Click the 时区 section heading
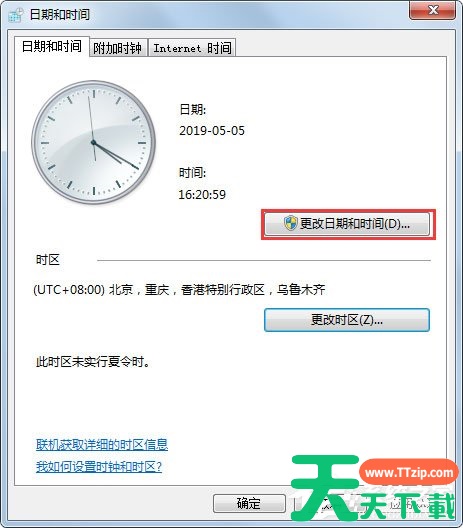Viewport: 463px width, 528px height. pyautogui.click(x=48, y=260)
